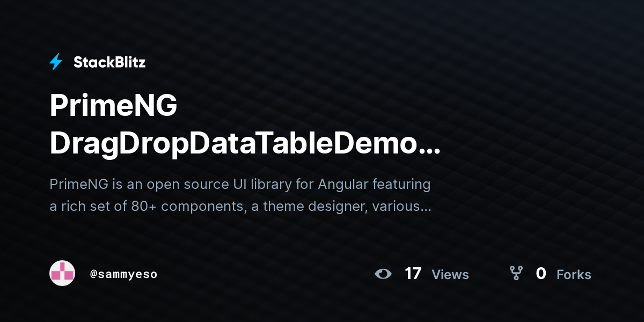Click the pink pixel user avatar
644x322 pixels.
(x=62, y=274)
